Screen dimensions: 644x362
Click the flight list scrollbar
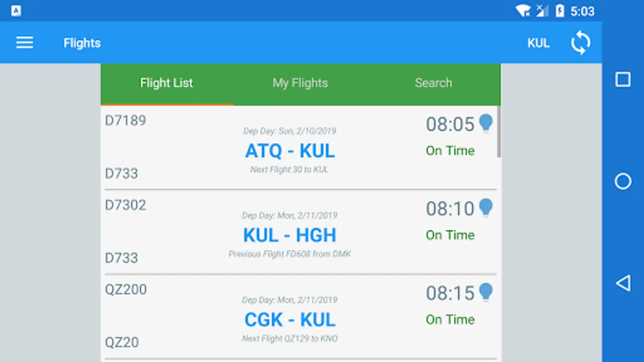499,132
